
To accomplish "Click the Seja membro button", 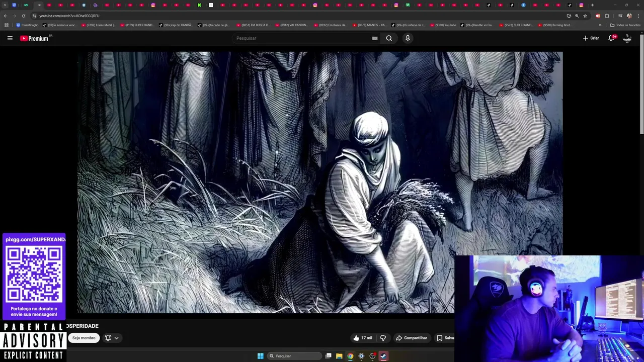I will pos(84,338).
